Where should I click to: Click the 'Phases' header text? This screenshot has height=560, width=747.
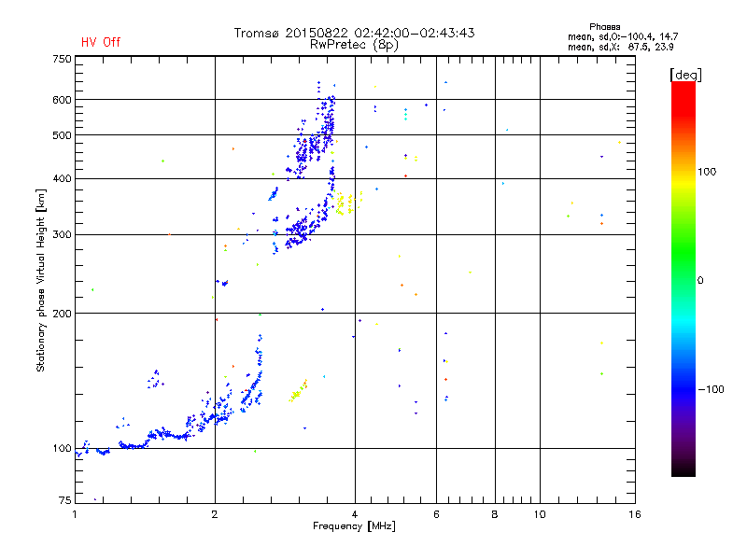[x=604, y=27]
